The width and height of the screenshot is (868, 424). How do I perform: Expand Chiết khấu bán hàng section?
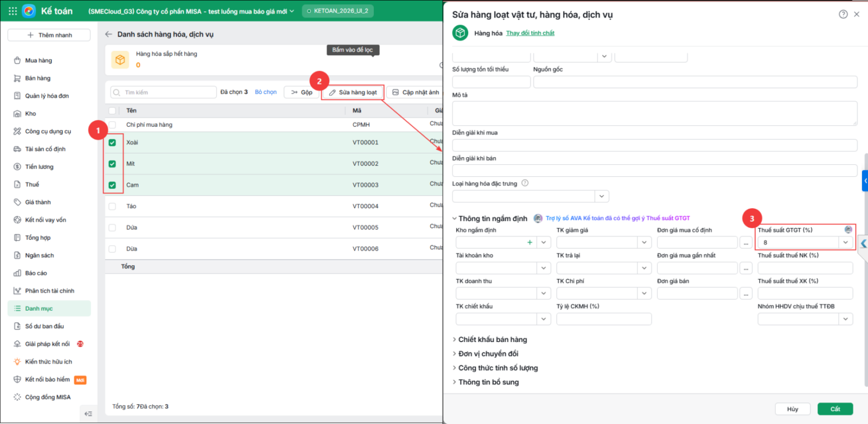[x=490, y=339]
